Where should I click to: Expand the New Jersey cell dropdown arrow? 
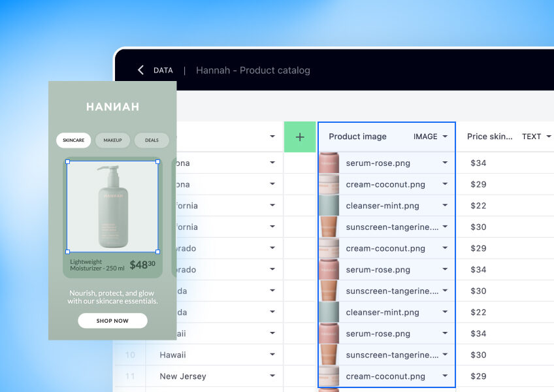[x=272, y=376]
